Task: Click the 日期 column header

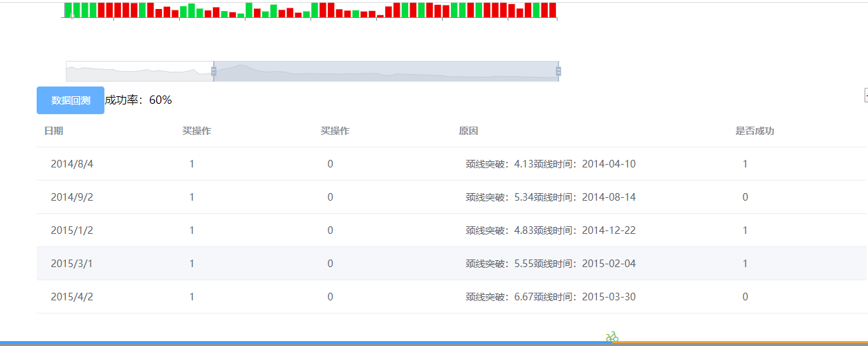Action: tap(53, 131)
